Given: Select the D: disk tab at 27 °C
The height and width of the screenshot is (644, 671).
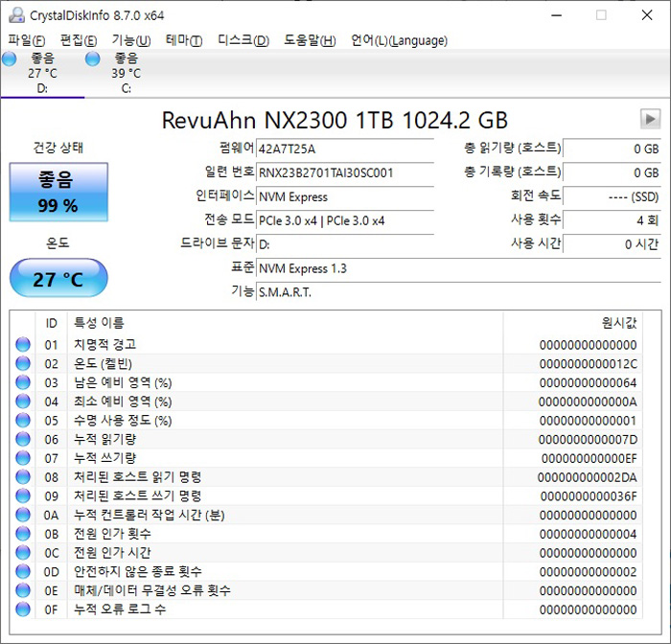Looking at the screenshot, I should tap(42, 73).
